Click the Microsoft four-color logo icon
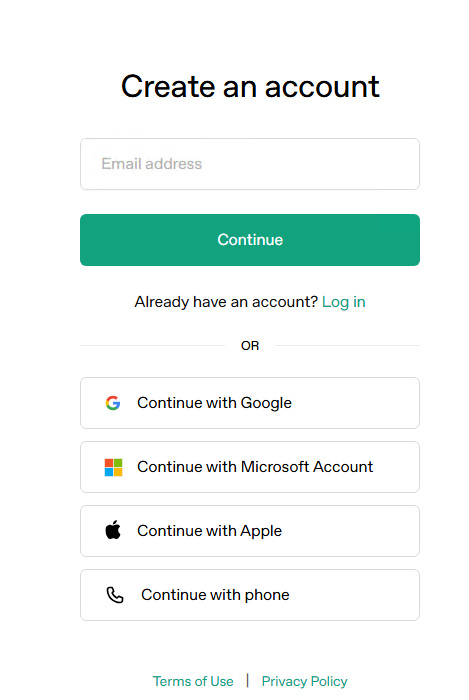469x700 pixels. tap(113, 467)
